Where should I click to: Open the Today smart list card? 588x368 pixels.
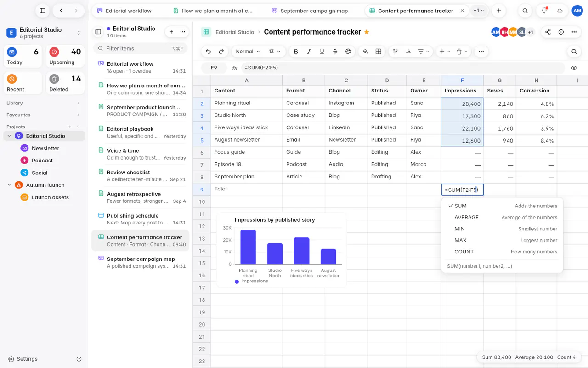click(x=23, y=57)
